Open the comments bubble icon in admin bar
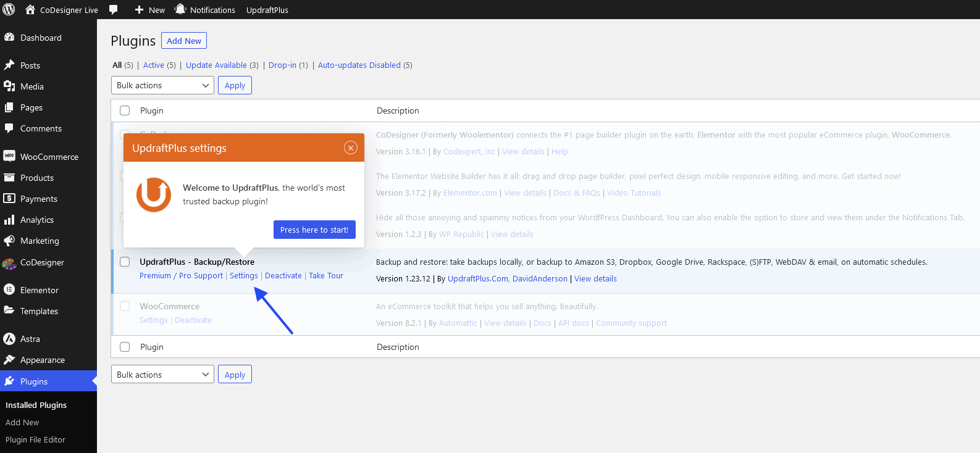This screenshot has height=453, width=980. (114, 10)
